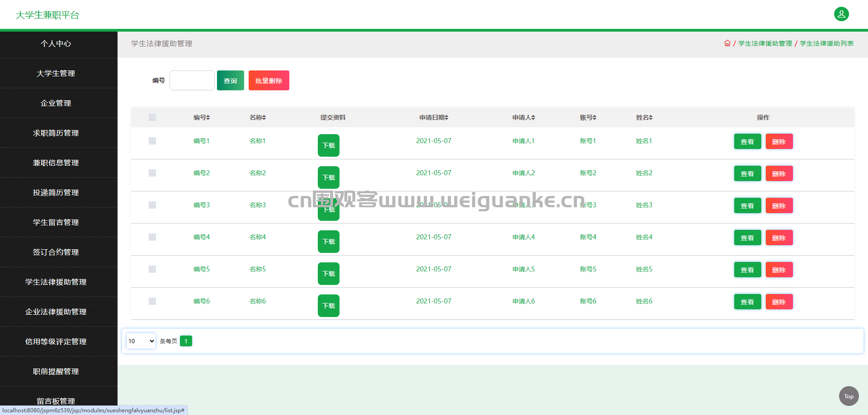Download the file for 编号5
The width and height of the screenshot is (868, 415).
point(329,274)
